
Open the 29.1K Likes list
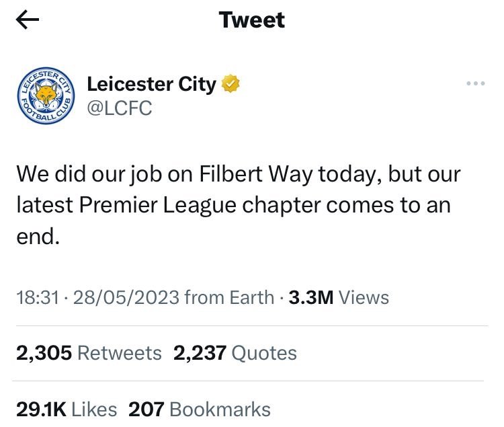(67, 410)
